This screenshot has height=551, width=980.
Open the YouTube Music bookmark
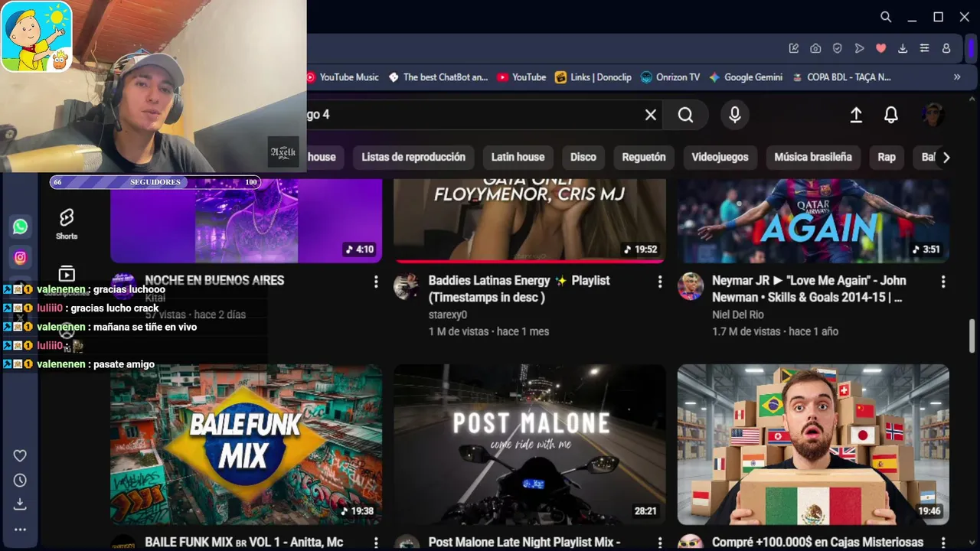pos(343,77)
